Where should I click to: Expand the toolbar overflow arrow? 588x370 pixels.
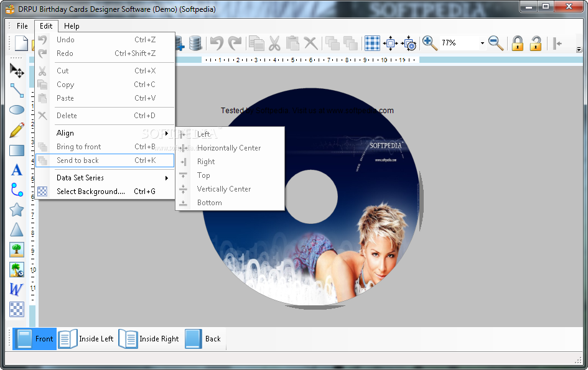[x=579, y=49]
